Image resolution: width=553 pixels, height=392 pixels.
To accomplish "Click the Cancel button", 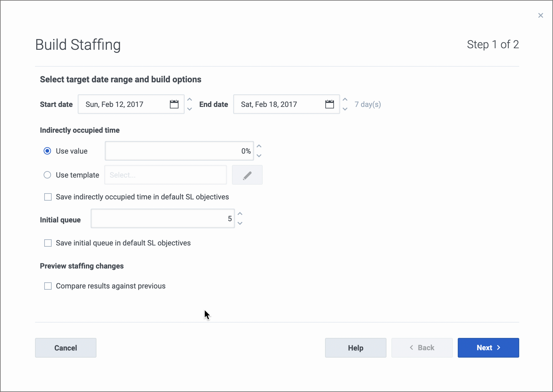I will pos(66,348).
